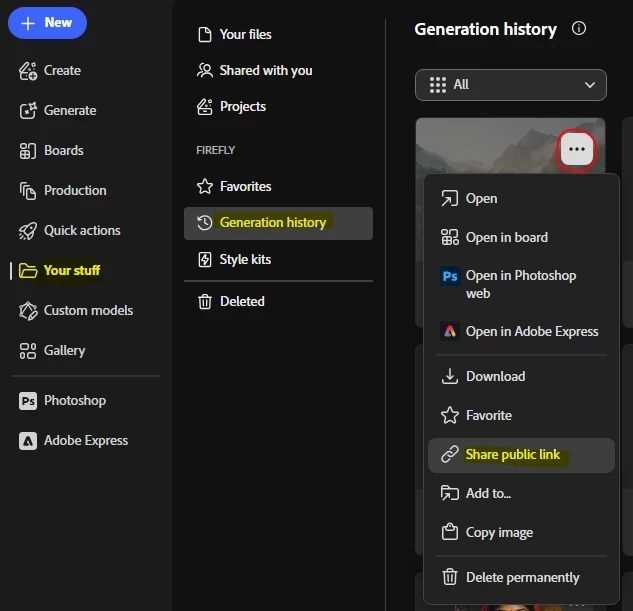
Task: Go to Quick actions with rocket icon
Action: coord(69,230)
